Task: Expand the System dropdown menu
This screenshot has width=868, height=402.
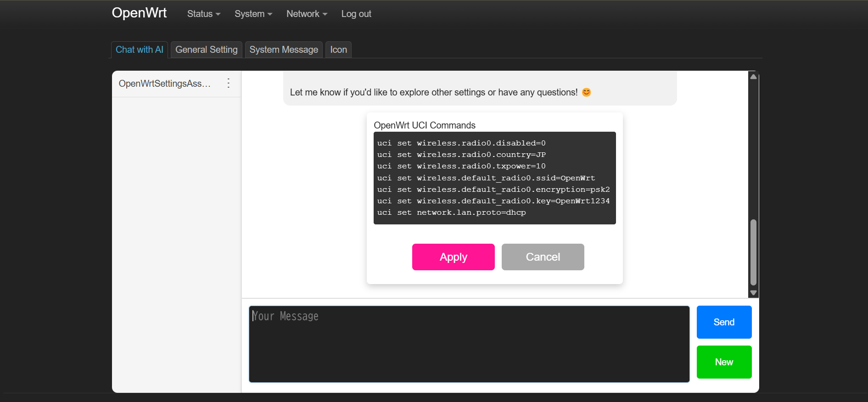Action: tap(253, 14)
